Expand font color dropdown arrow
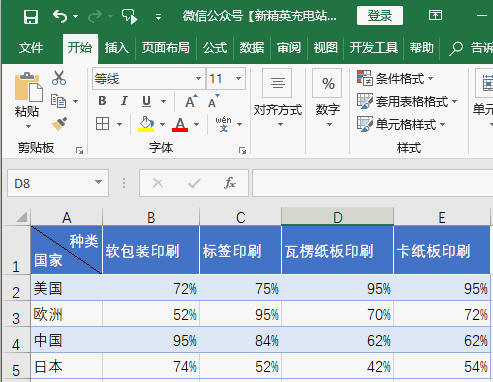 [196, 124]
